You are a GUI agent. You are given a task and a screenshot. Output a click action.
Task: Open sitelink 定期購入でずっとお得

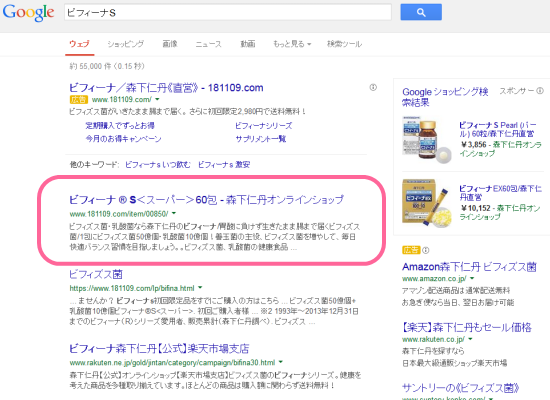point(120,126)
